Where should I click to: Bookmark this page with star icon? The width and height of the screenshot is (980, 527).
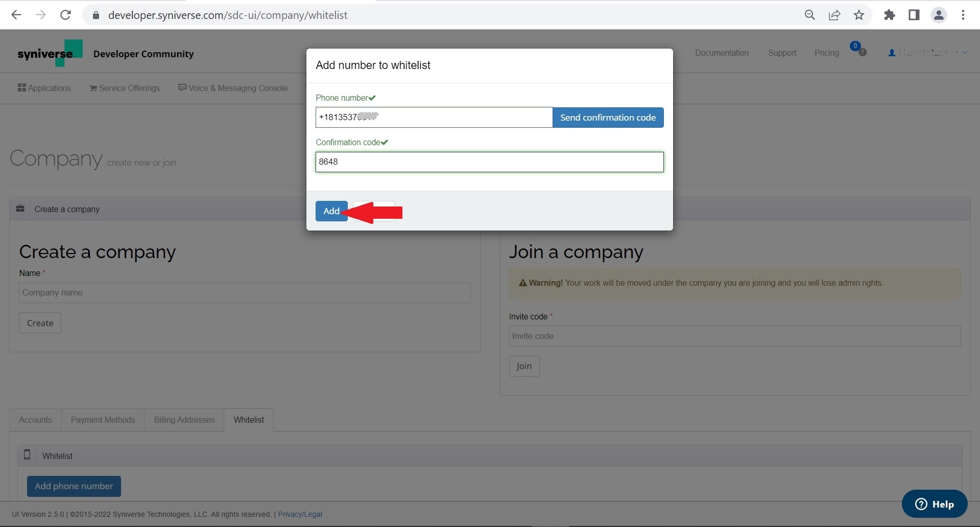(859, 15)
